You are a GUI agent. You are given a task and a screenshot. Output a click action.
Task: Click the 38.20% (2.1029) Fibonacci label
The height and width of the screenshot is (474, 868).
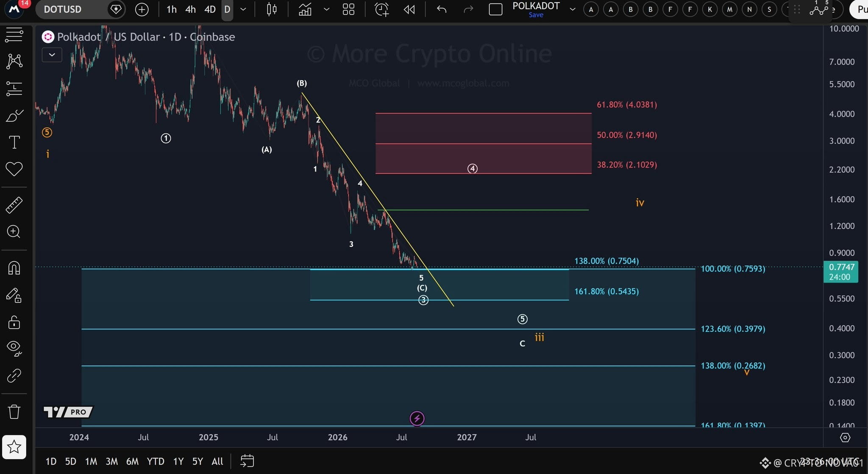tap(627, 165)
